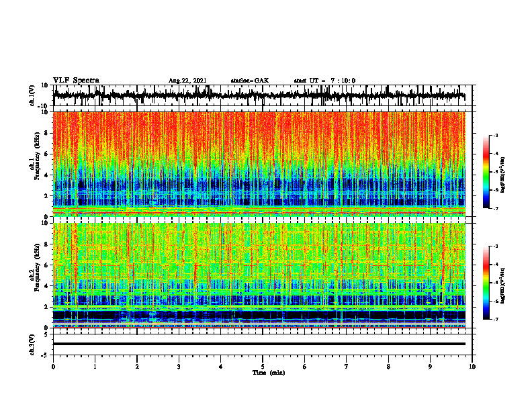Image resolution: width=532 pixels, height=411 pixels.
Task: Click the "4" kHz tick on ch.2 frequency axis
Action: [x=47, y=286]
